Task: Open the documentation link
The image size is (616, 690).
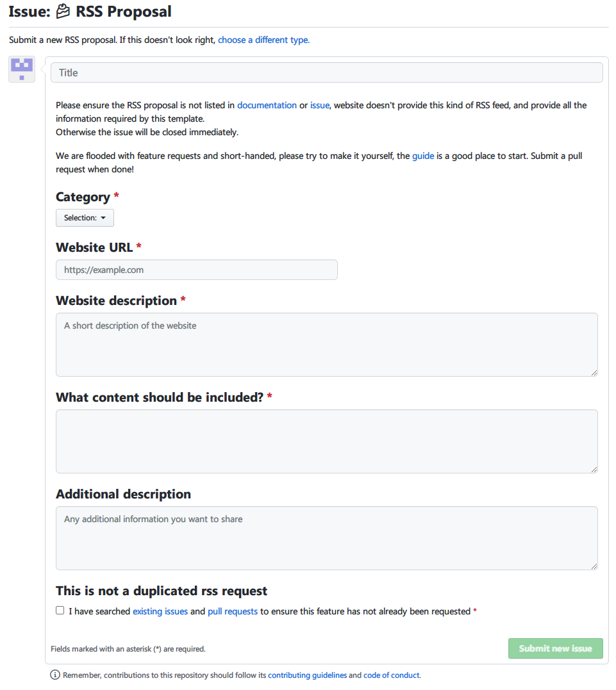Action: click(267, 104)
